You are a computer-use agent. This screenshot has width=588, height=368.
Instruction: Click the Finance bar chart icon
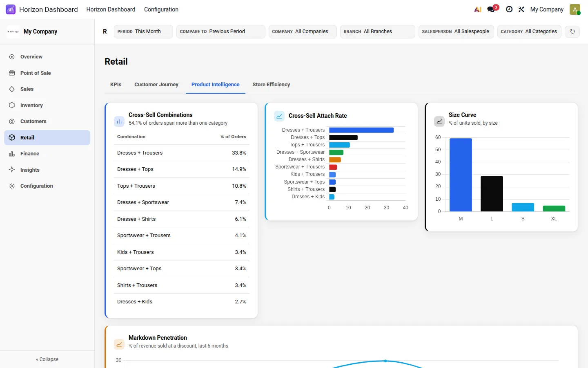(x=12, y=154)
